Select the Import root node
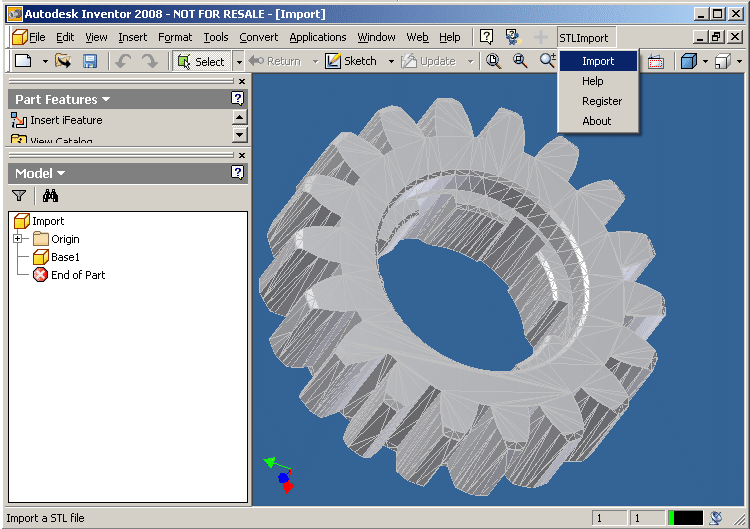This screenshot has width=750, height=529. point(39,221)
